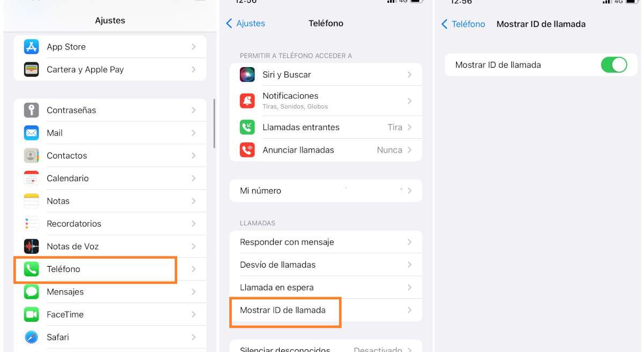Open Responder con mensaje row
Viewport: 644px width, 352px height.
(x=326, y=242)
